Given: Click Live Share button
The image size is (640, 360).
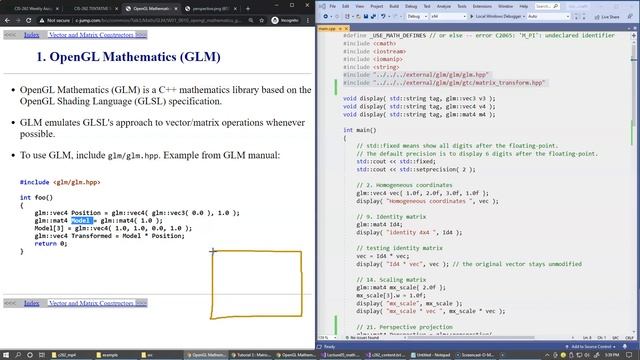Looking at the screenshot, I should tap(607, 17).
